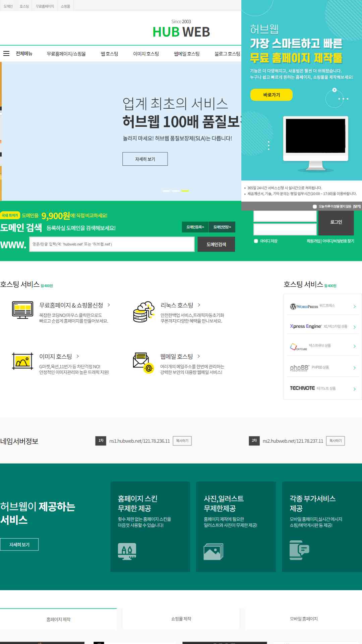Click the 아이디/비밀번호 찾기 link
This screenshot has width=362, height=644.
(x=338, y=241)
